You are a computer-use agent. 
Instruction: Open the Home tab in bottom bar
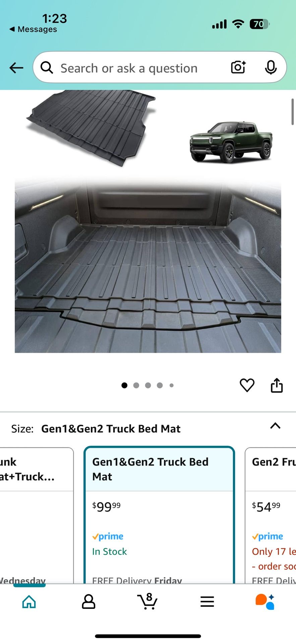pos(29,601)
